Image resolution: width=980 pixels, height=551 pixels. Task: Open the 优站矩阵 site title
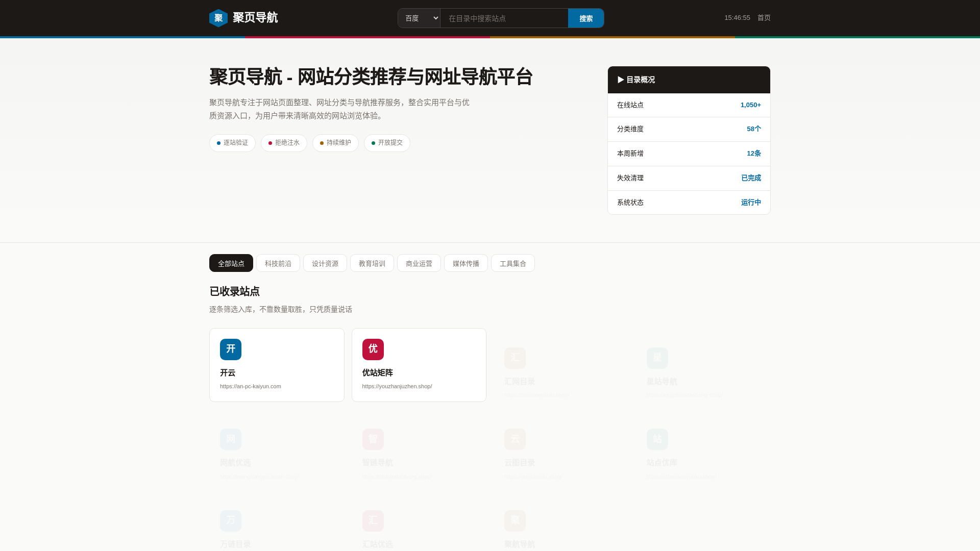click(x=378, y=373)
